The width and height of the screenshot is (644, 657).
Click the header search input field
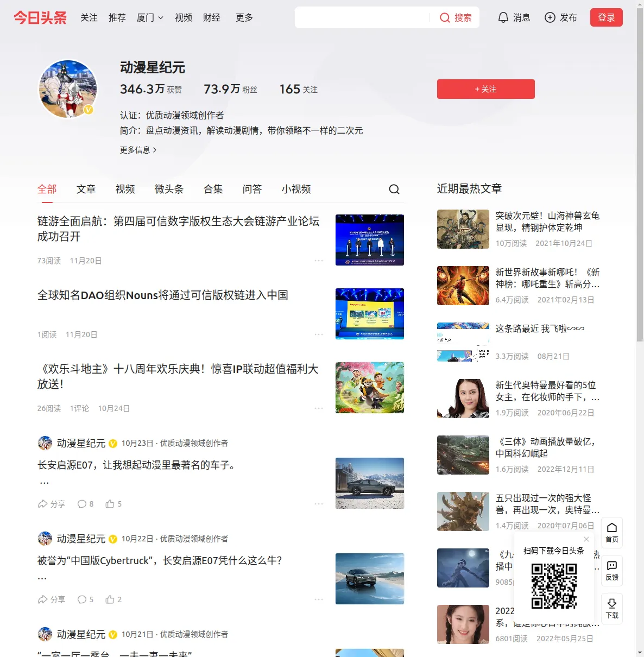tap(363, 17)
